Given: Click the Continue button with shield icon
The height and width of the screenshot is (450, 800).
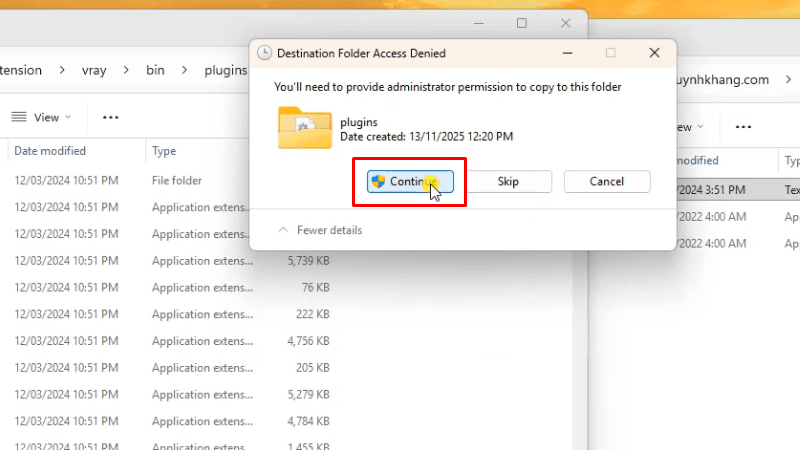Looking at the screenshot, I should click(x=411, y=181).
